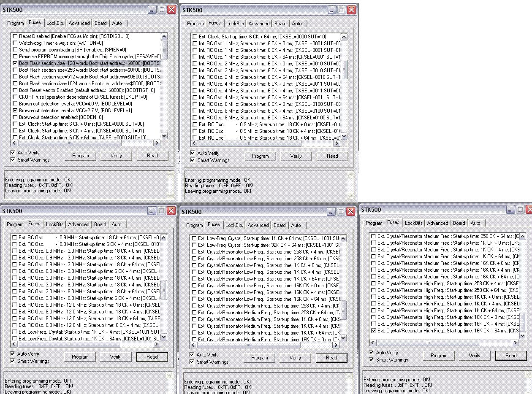Tick Watch-dog Timer always on fuse
This screenshot has width=532, height=394.
15,43
